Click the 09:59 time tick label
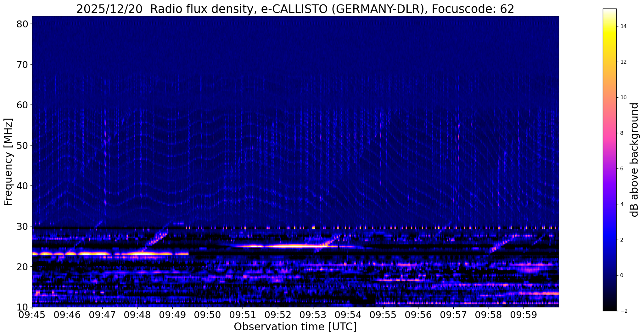The height and width of the screenshot is (336, 644). coord(524,315)
